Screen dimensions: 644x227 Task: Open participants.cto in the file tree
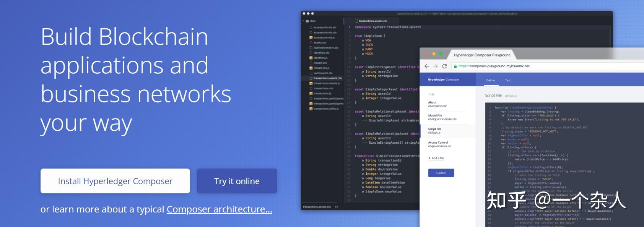[323, 73]
